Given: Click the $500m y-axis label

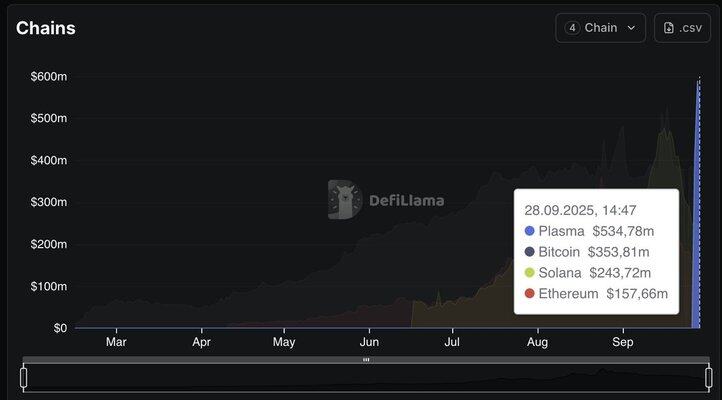Looking at the screenshot, I should (49, 118).
